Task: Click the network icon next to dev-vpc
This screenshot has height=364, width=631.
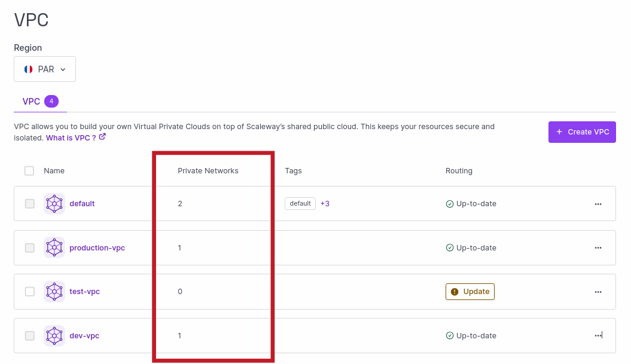Action: tap(54, 335)
